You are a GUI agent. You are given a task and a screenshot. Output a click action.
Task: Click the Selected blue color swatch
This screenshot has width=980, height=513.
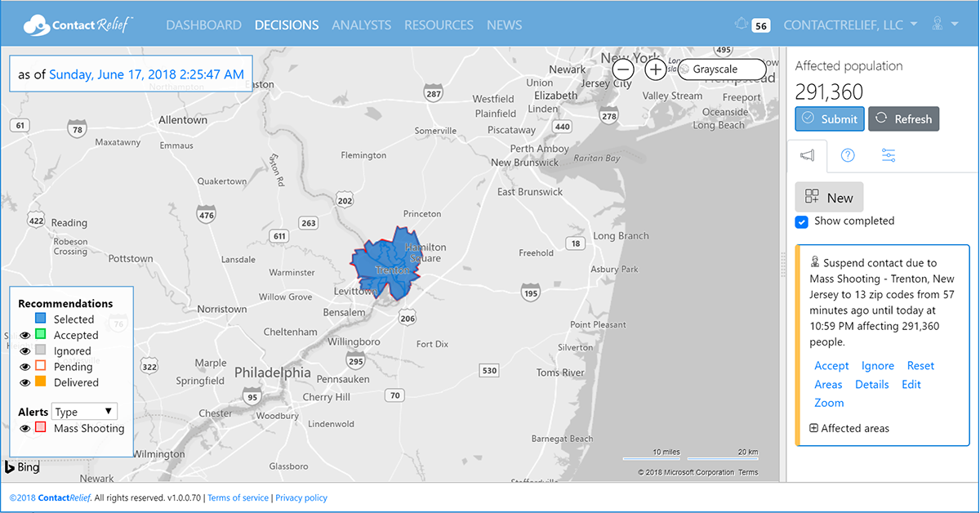tap(40, 319)
